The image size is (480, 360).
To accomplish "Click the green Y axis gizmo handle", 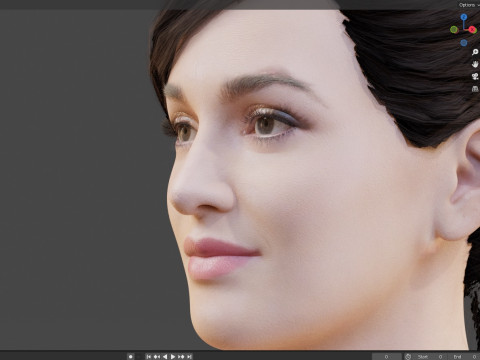I will pos(454,30).
